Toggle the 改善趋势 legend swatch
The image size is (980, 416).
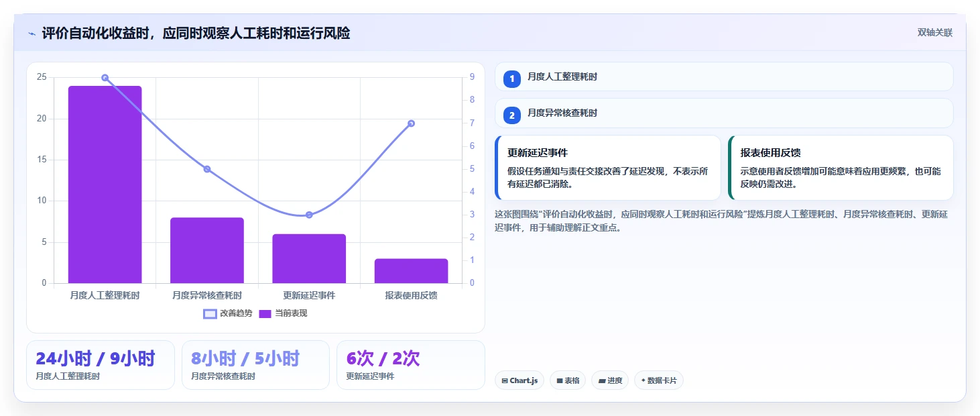click(210, 313)
